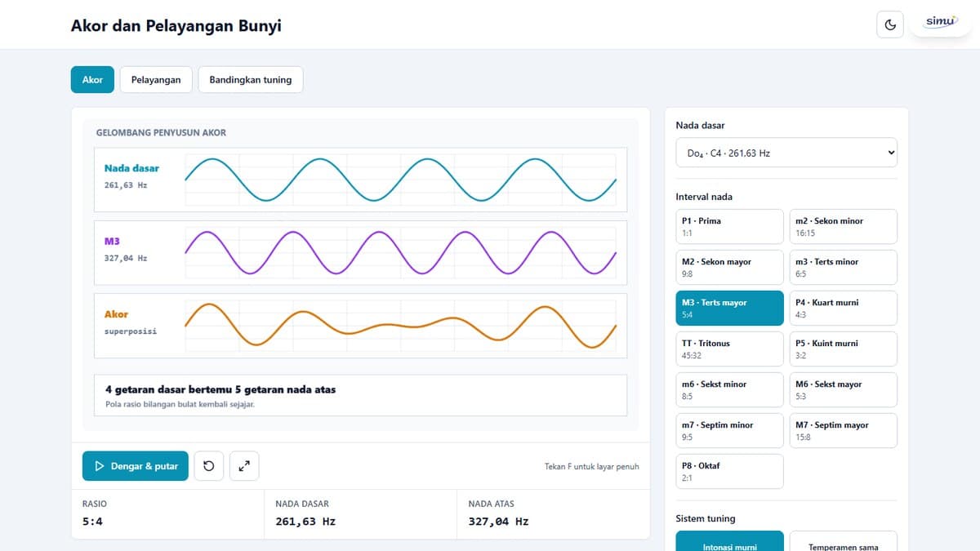Reset the simulation with the circular arrow icon
Screen dimensions: 980x551
pyautogui.click(x=208, y=466)
